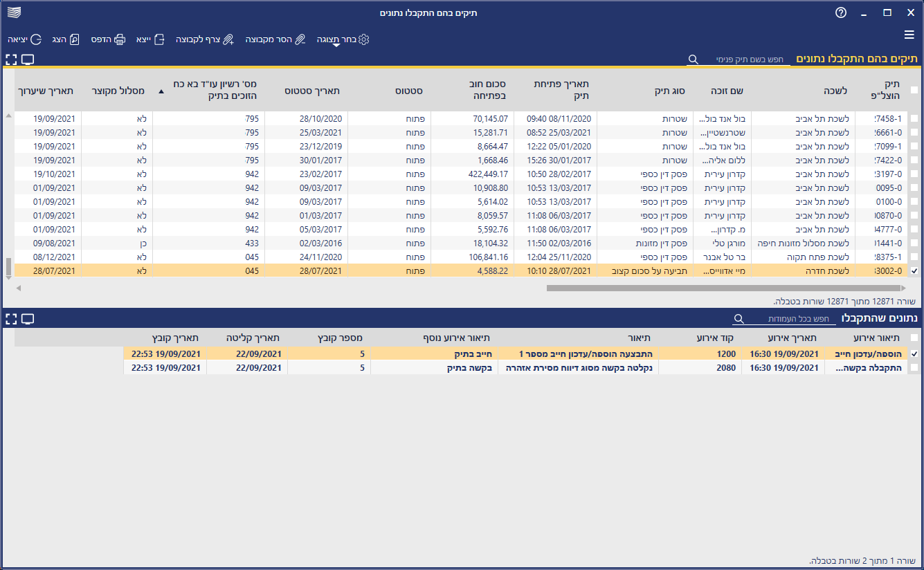Click the 'הדפס' print toolbar item
Screen dimensions: 924x570
[107, 39]
